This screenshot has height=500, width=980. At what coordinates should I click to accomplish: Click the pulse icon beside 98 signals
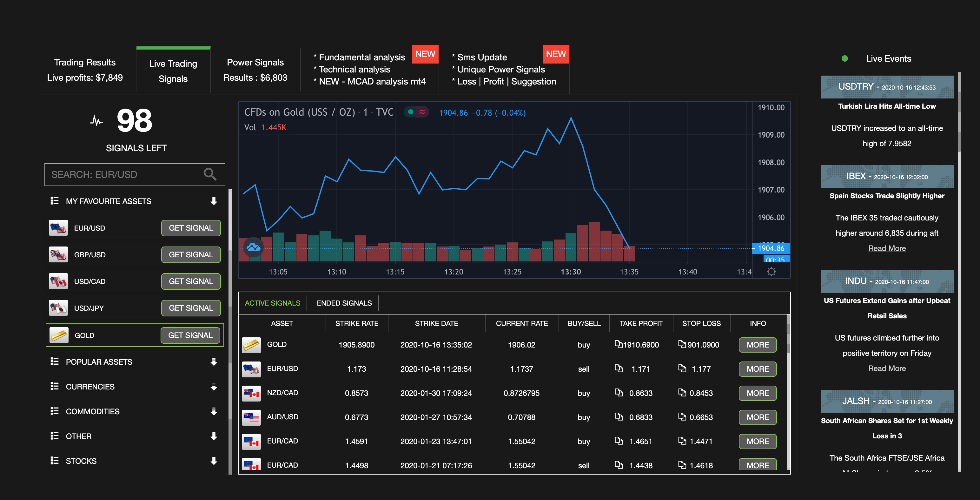coord(96,121)
